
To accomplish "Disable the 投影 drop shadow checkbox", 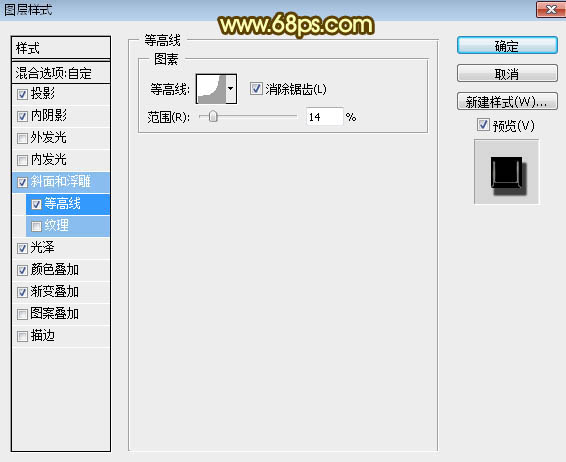I will (x=22, y=94).
